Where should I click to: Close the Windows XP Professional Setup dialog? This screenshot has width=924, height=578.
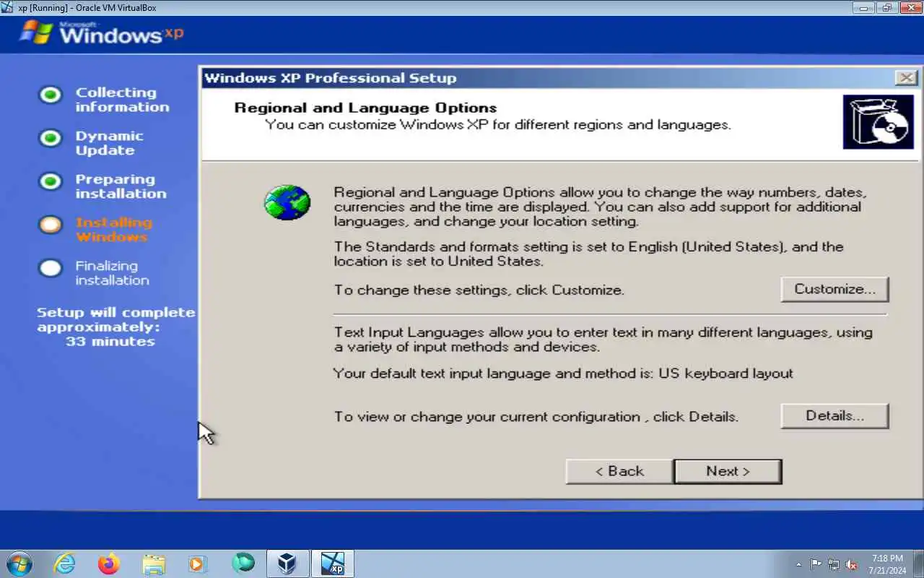tap(905, 78)
